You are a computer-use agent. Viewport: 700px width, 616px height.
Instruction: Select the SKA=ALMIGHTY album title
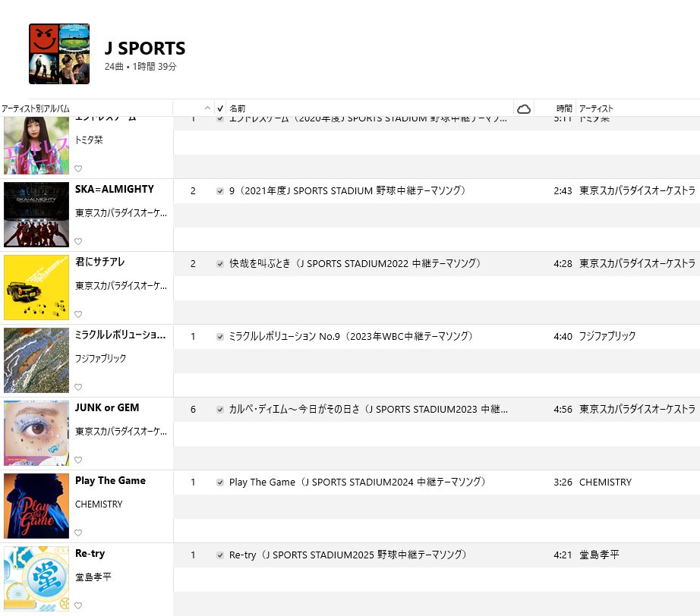[115, 189]
